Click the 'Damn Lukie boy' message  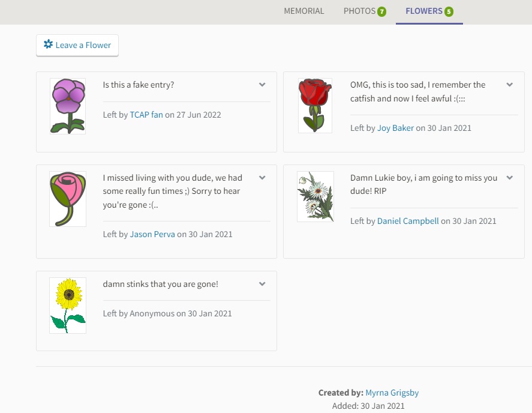click(424, 184)
